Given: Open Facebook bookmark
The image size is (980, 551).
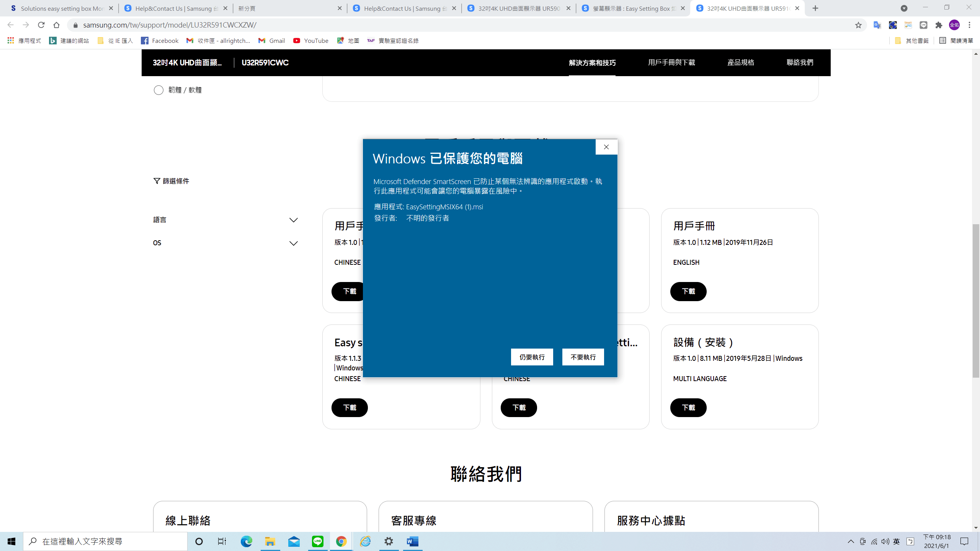Looking at the screenshot, I should pos(160,41).
